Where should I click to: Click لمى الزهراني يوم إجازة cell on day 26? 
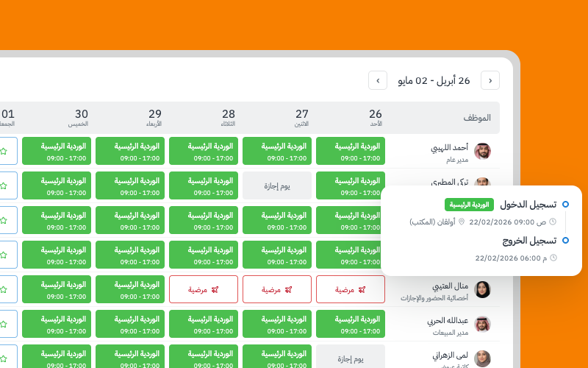(351, 356)
